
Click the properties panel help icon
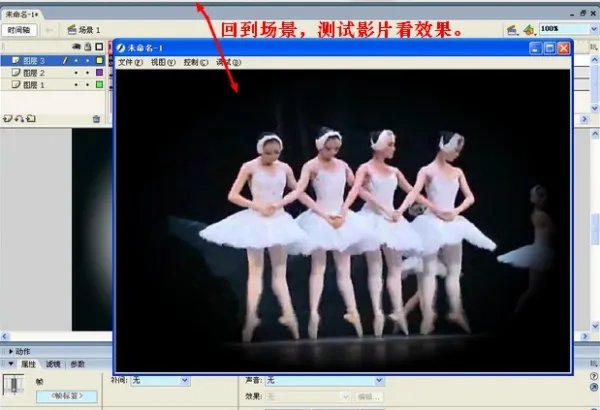(x=593, y=376)
